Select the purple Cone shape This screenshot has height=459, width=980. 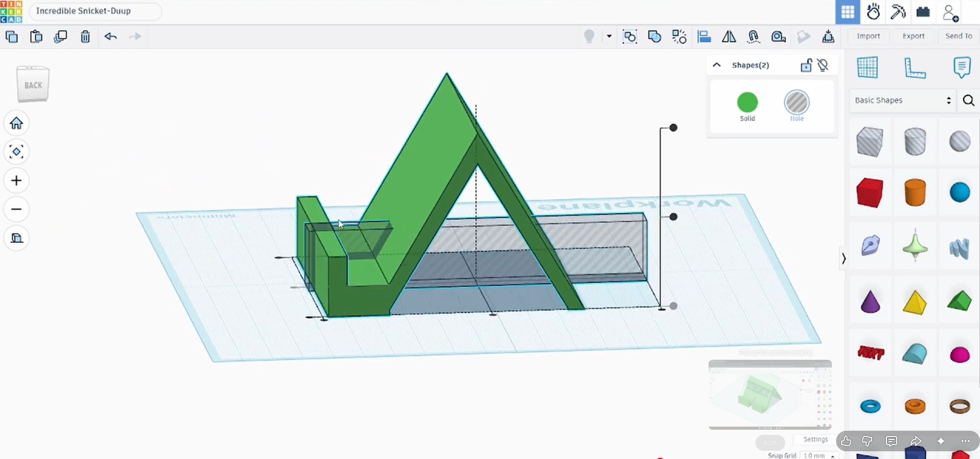point(870,302)
